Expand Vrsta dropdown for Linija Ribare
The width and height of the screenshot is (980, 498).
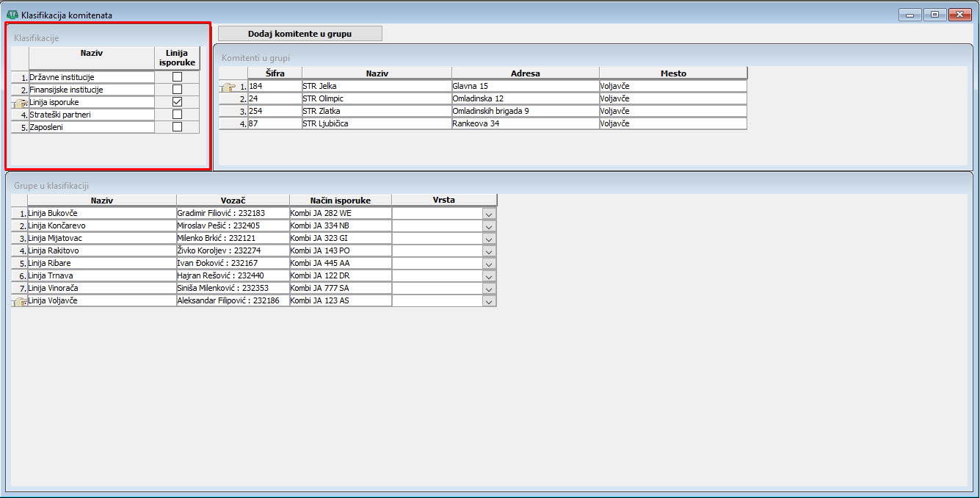click(489, 264)
